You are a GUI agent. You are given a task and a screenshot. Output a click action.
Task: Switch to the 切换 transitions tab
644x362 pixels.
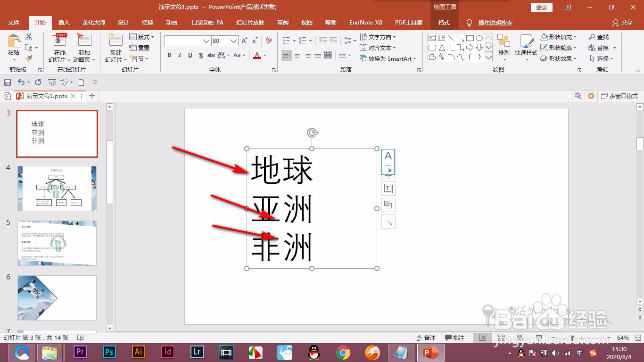point(148,23)
